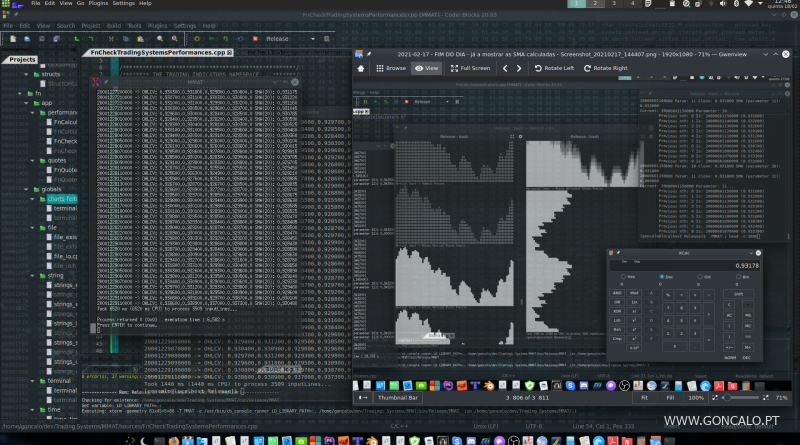Click the new file toolbar icon
This screenshot has height=445, width=800.
[12, 39]
